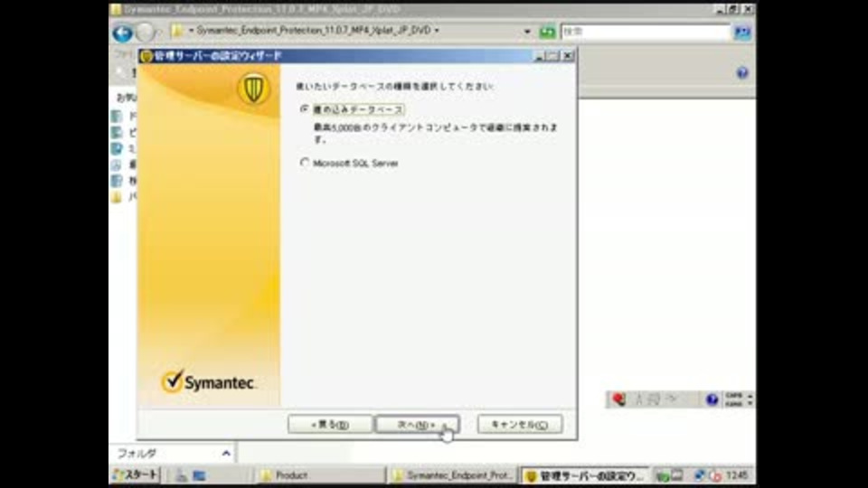Click the red shield tray icon

click(x=715, y=475)
